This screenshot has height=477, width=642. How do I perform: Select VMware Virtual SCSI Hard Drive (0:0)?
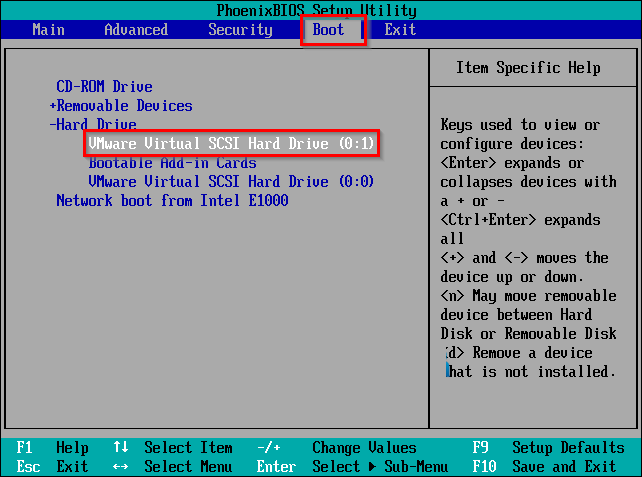coord(231,181)
